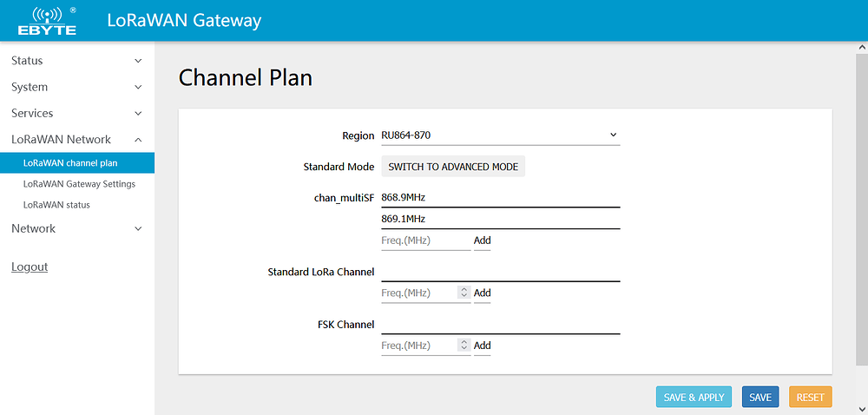Open LoRaWAN status page

point(56,205)
